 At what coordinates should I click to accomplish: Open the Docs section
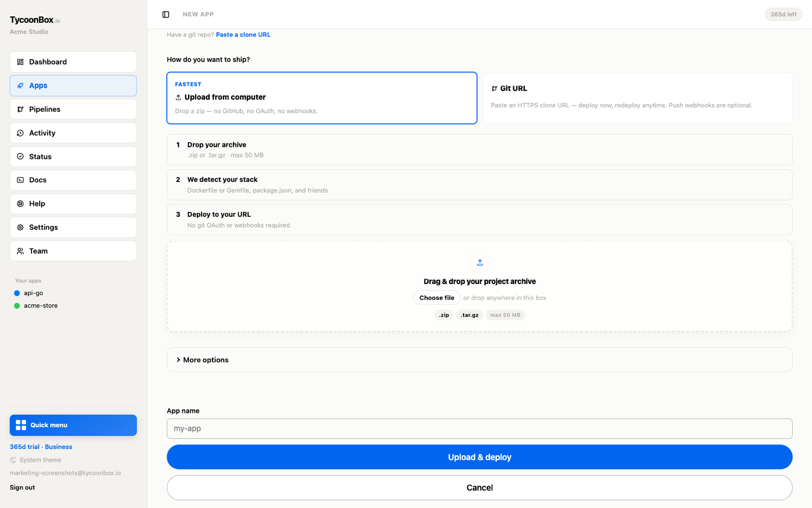coord(73,180)
